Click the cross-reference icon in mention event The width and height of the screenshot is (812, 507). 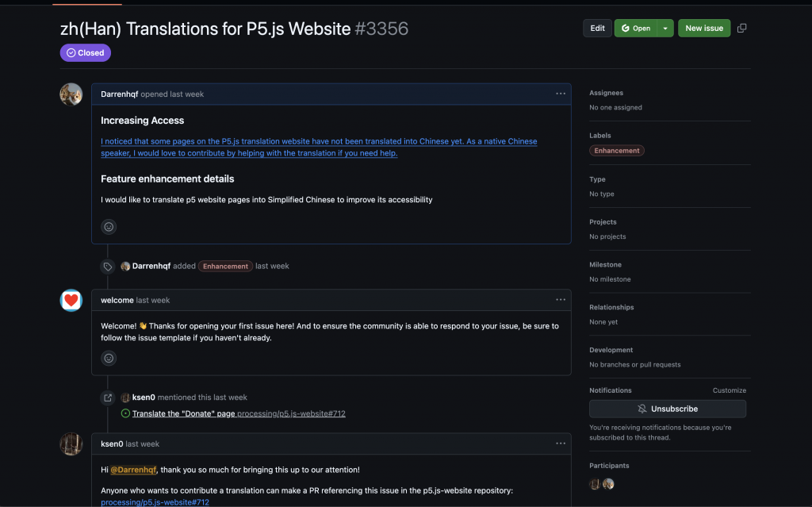coord(108,398)
